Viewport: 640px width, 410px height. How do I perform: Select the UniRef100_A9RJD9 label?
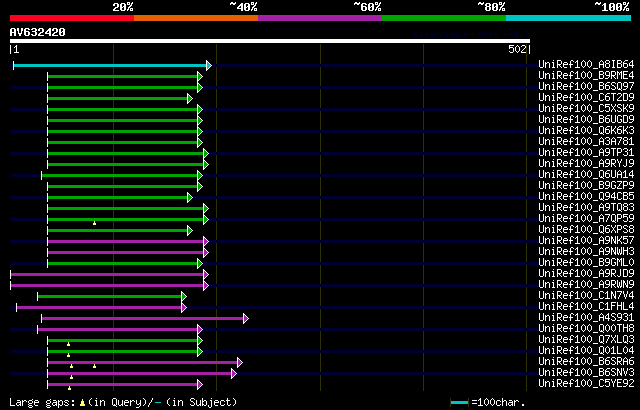tap(586, 274)
